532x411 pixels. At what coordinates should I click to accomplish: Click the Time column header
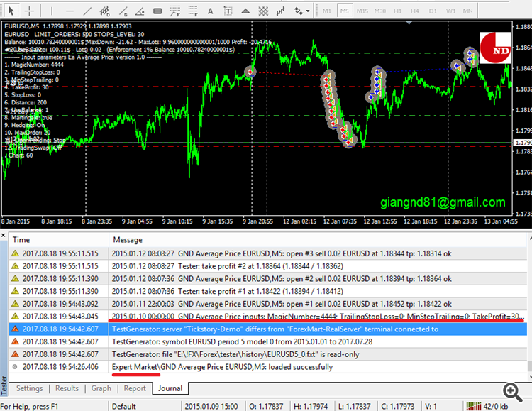pos(58,240)
